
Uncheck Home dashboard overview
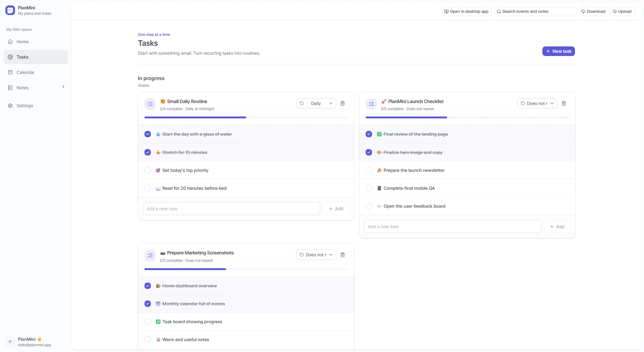tap(148, 286)
